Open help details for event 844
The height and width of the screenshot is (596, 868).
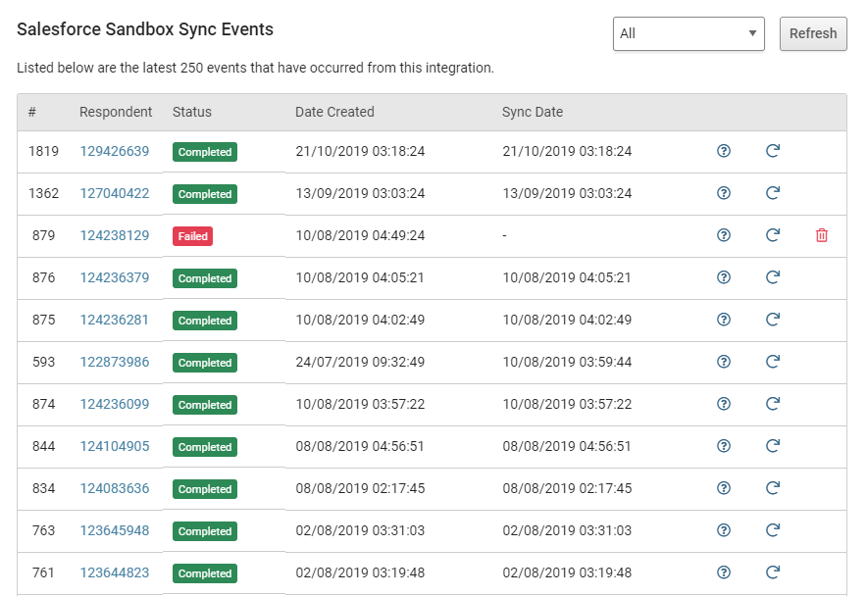click(724, 445)
